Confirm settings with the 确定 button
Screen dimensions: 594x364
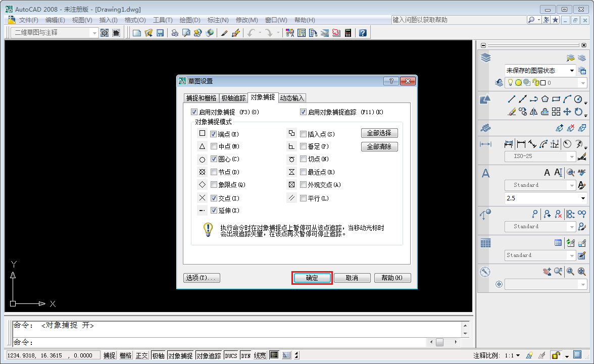[x=312, y=278]
